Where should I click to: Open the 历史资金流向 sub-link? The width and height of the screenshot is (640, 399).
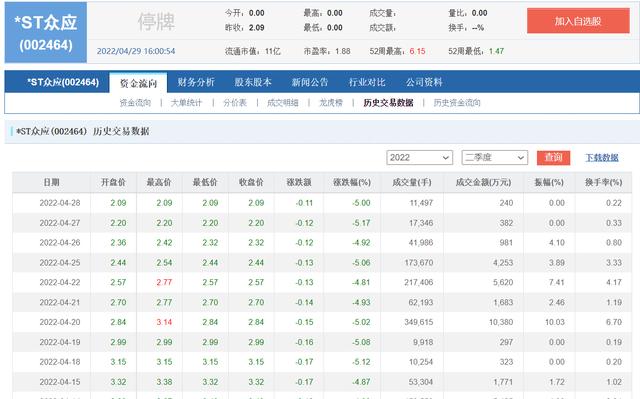tap(457, 103)
